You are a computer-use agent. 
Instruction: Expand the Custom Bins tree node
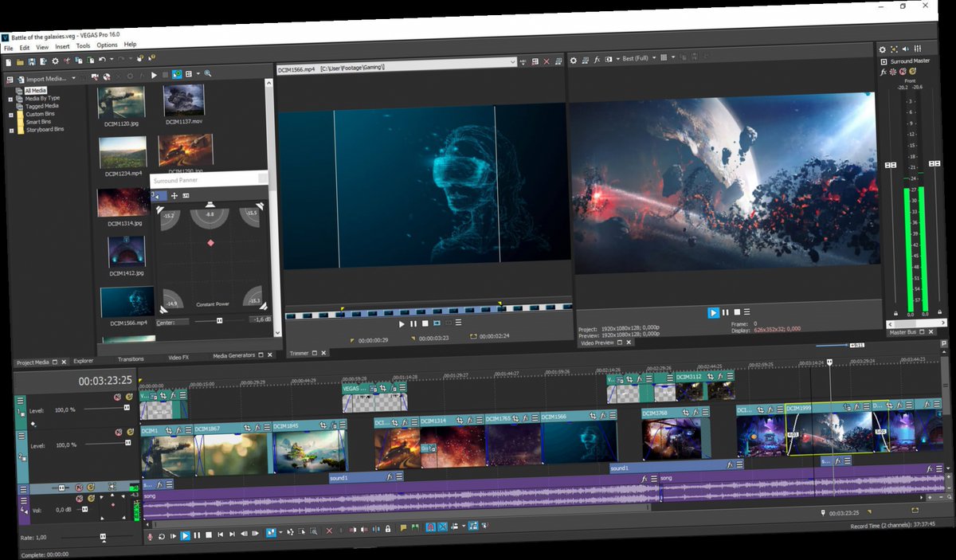coord(10,115)
